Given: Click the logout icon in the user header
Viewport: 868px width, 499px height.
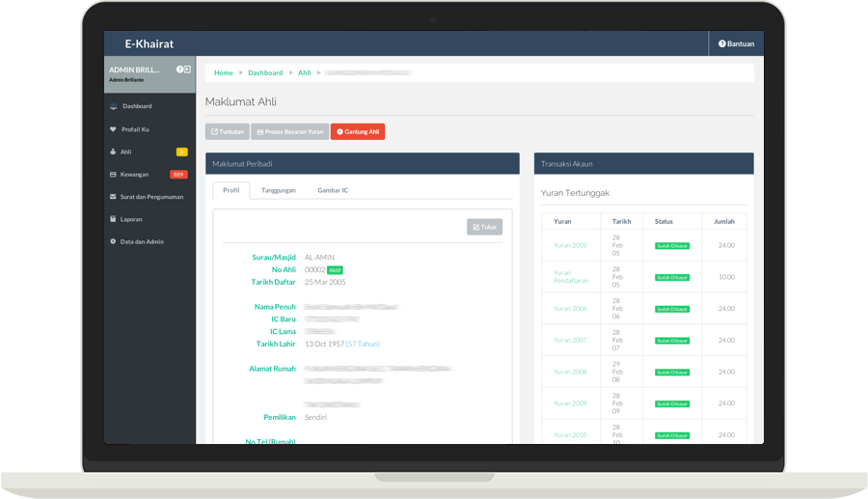Looking at the screenshot, I should click(x=187, y=69).
